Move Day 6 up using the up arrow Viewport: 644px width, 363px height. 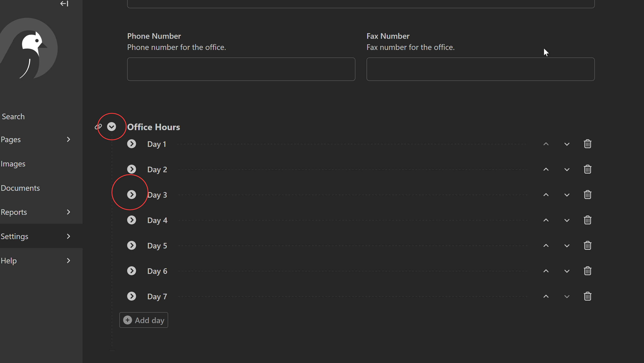(x=546, y=271)
